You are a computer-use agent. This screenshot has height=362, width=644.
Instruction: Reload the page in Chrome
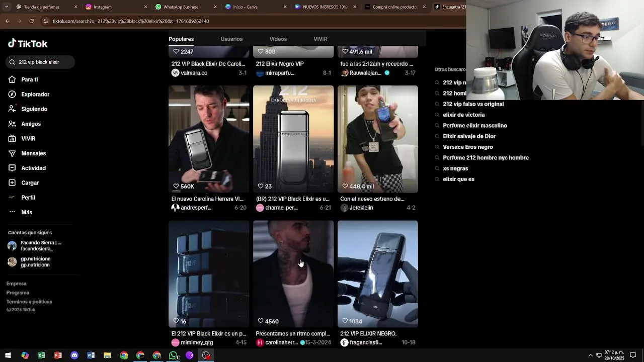[31, 21]
